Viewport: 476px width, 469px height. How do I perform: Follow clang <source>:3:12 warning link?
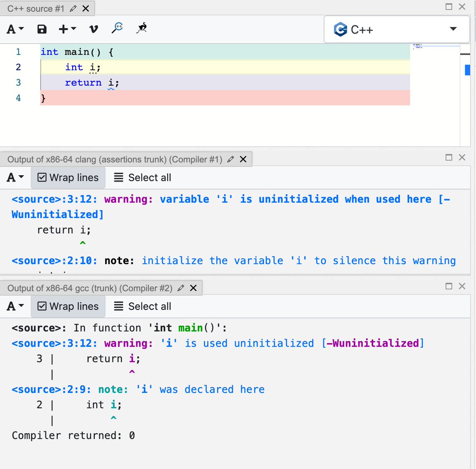pos(54,199)
